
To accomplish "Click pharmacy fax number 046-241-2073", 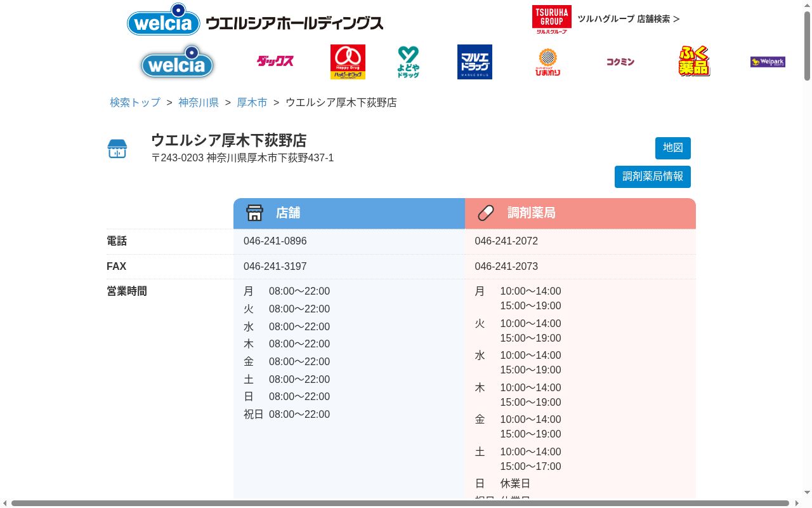I will click(506, 267).
